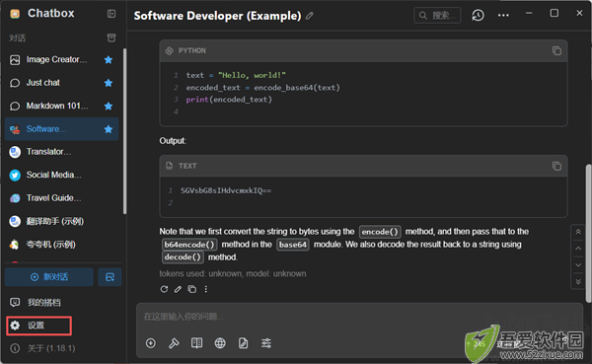Viewport: 592px width, 364px height.
Task: Click the SGVsbG8sIHdvcmxkIQ== output text
Action: coord(226,190)
